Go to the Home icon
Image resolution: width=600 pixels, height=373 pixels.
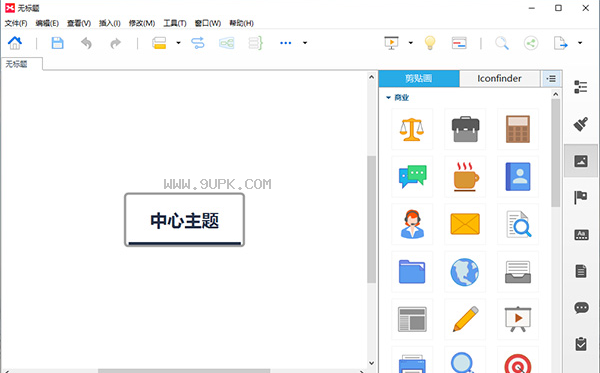coord(15,43)
